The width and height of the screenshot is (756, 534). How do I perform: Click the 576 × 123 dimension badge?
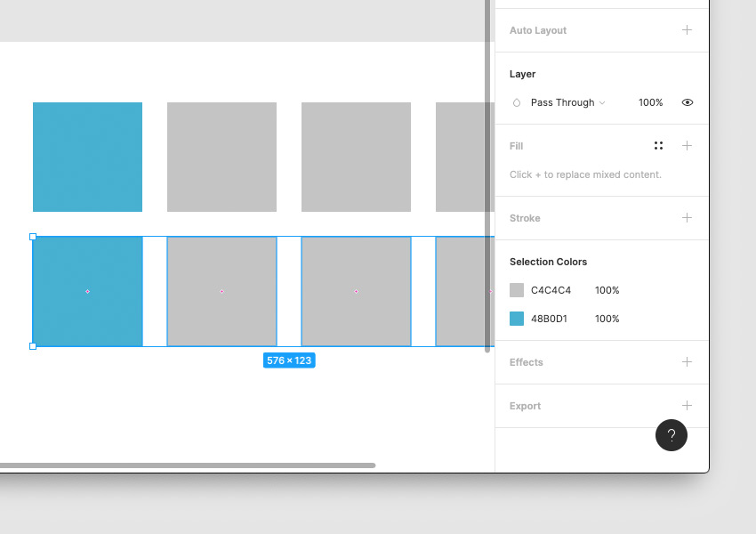289,360
